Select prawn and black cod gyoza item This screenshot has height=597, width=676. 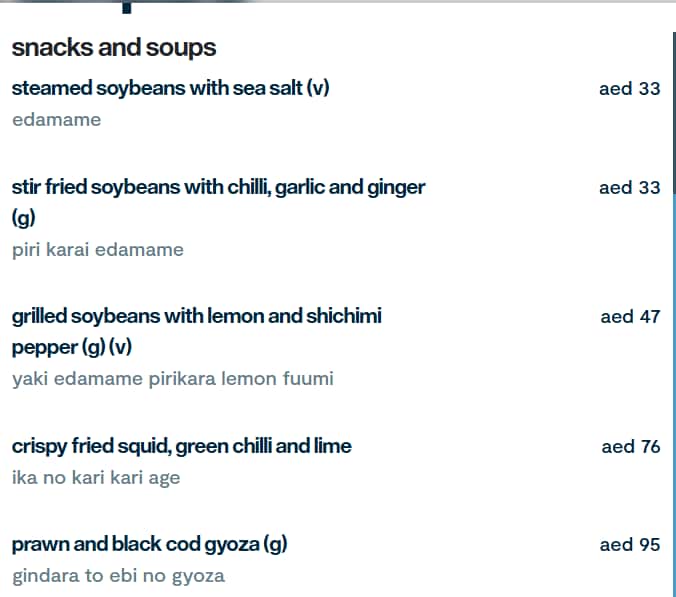[149, 545]
